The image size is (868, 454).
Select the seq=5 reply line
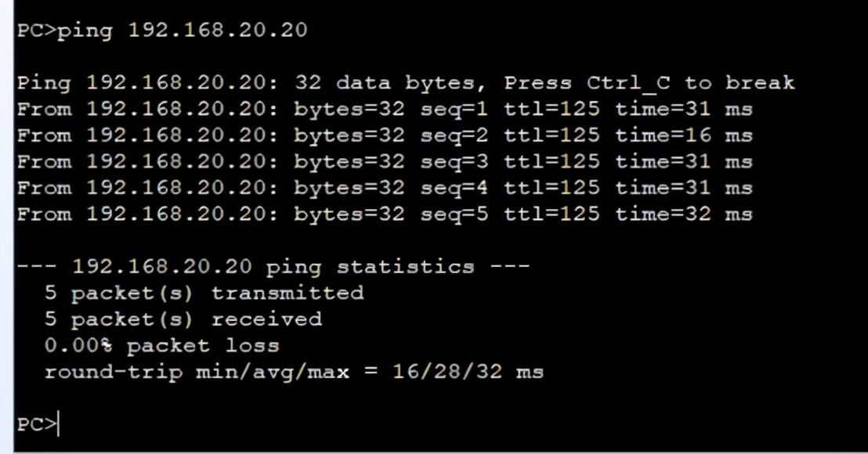[385, 214]
